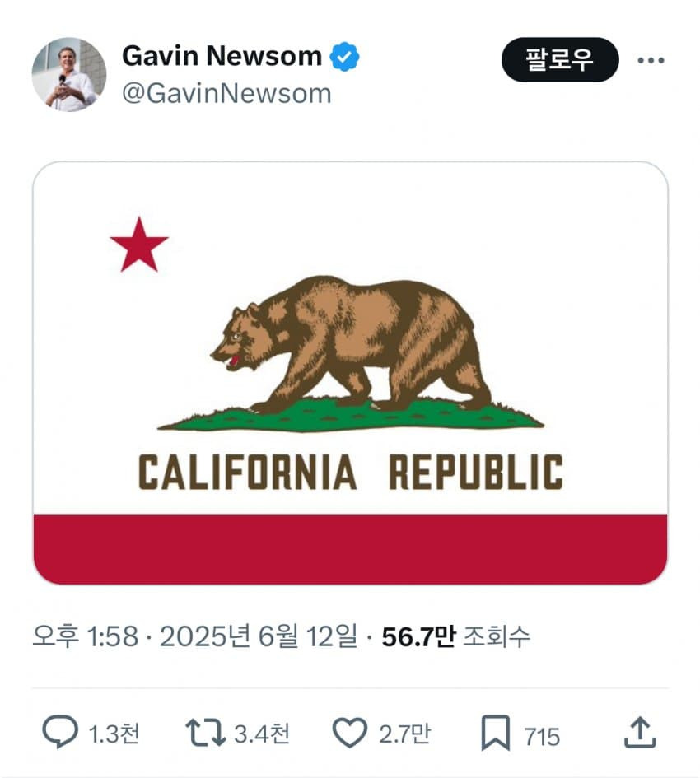Open the California Republic flag image
The image size is (700, 778).
coord(349,370)
